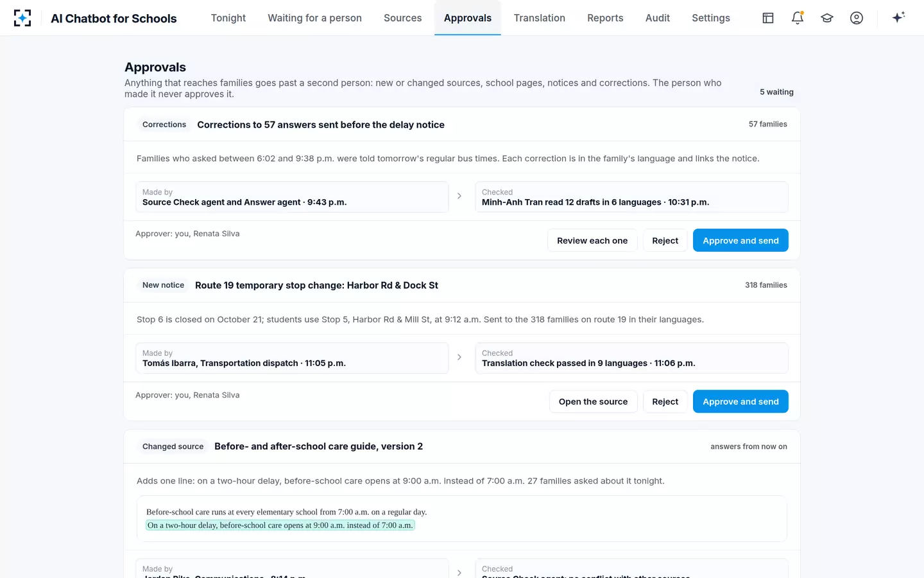Click Review each one button
924x578 pixels.
click(x=592, y=240)
